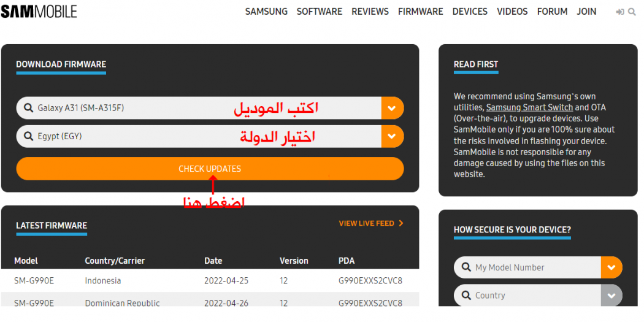Click the JOIN menu item
Viewport: 644px width, 322px height.
coord(586,12)
